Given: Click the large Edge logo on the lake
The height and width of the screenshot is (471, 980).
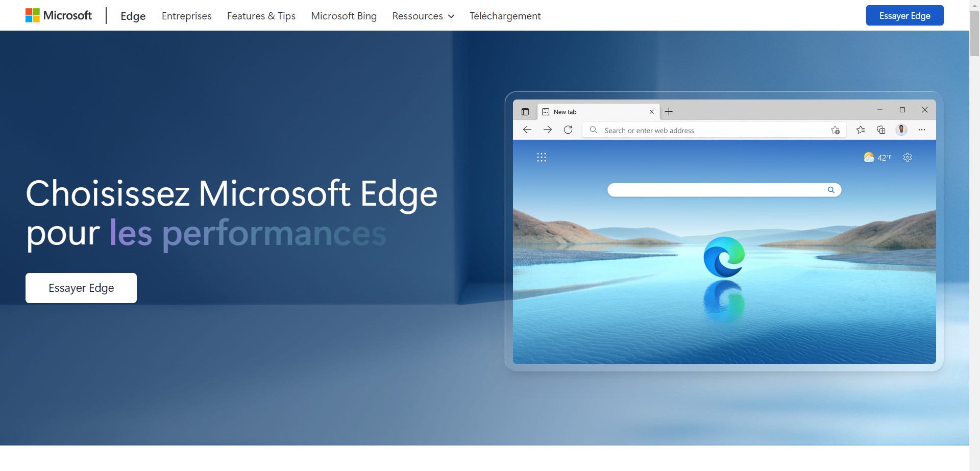Looking at the screenshot, I should 724,257.
